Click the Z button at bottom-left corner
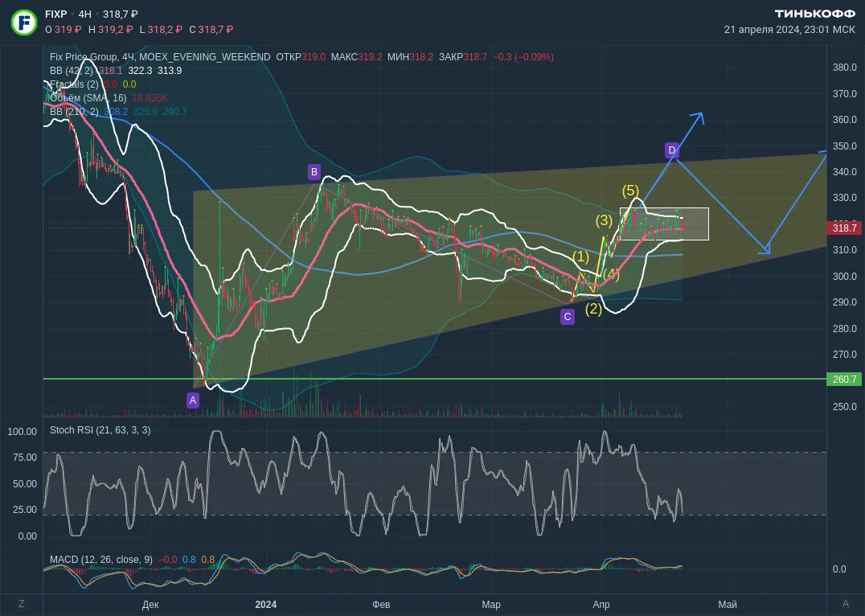 tap(22, 604)
